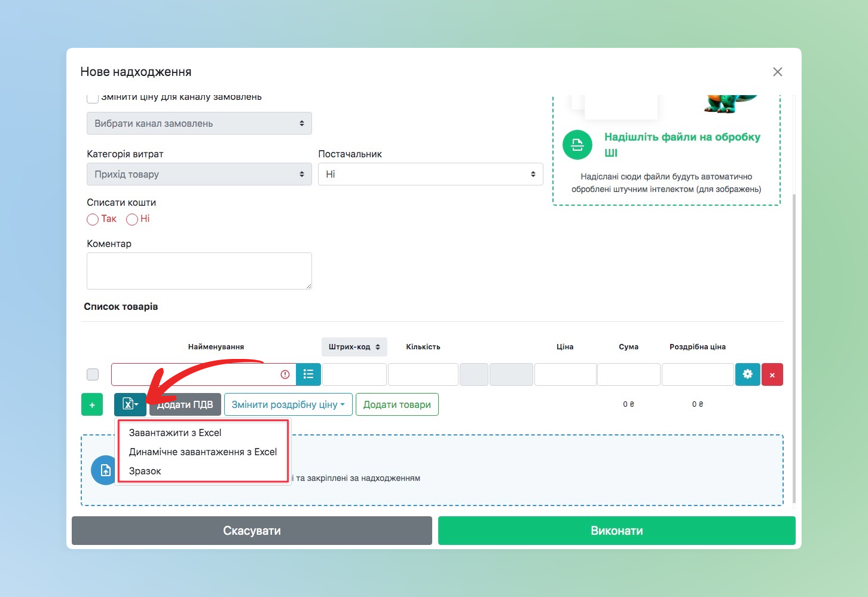
Task: Tick the product row checkbox
Action: click(x=93, y=374)
